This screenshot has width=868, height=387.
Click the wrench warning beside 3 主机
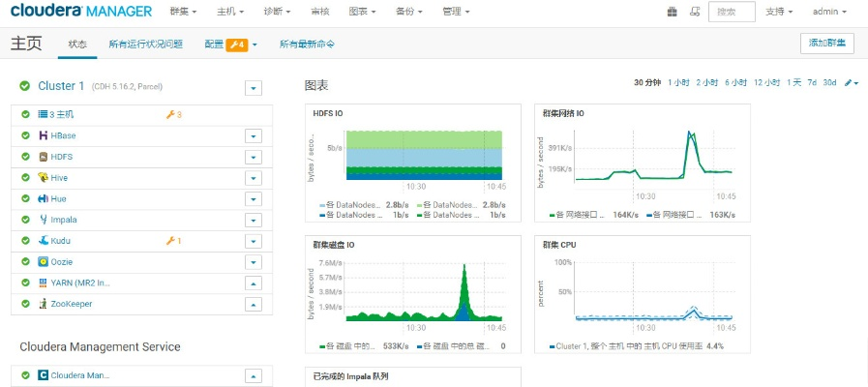pyautogui.click(x=174, y=114)
